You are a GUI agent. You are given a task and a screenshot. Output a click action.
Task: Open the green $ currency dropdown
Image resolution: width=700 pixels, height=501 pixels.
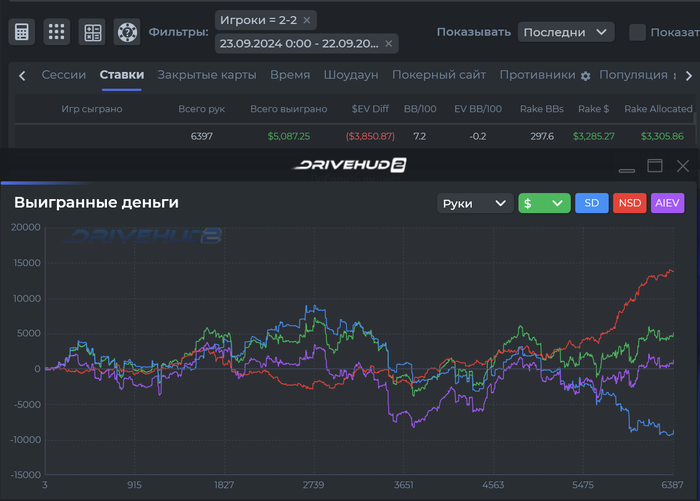pos(544,203)
